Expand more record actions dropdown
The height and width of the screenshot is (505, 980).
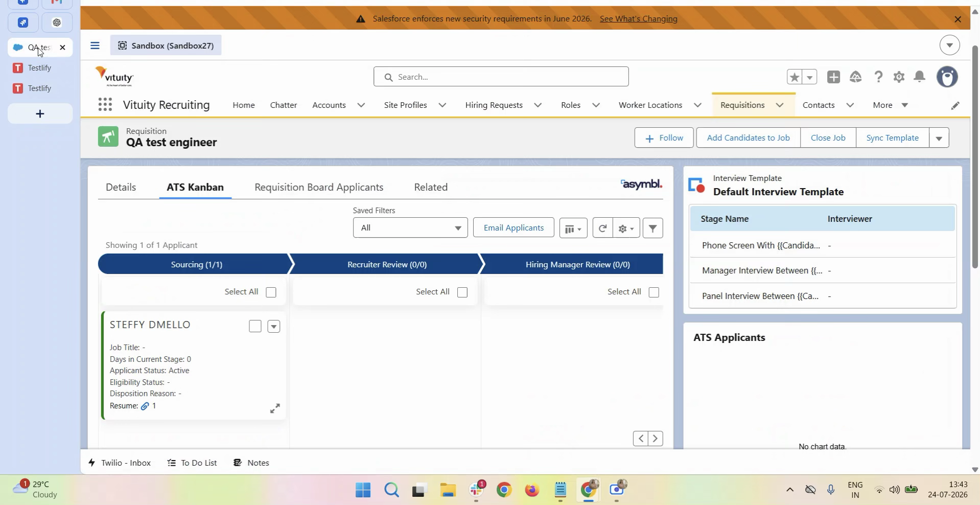pos(939,138)
